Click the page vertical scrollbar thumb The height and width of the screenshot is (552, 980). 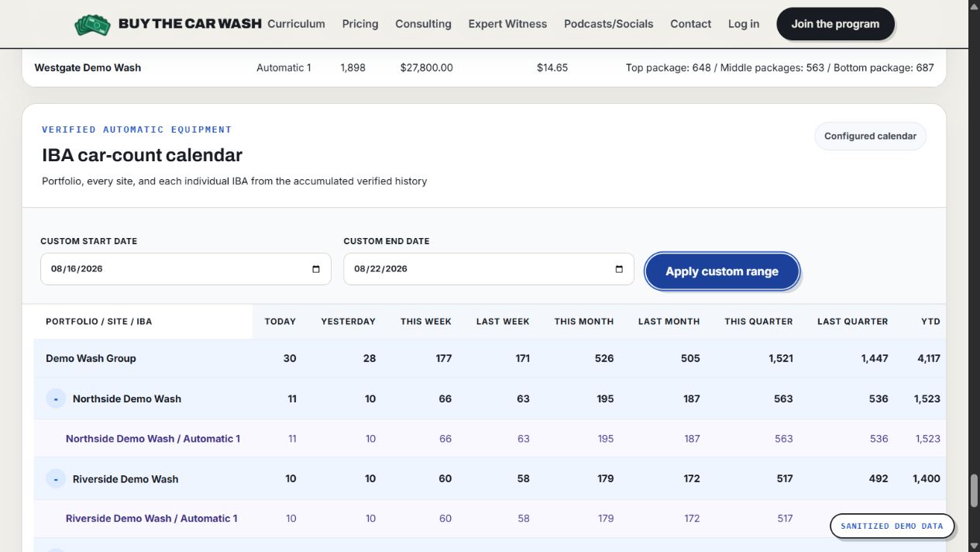coord(974,489)
